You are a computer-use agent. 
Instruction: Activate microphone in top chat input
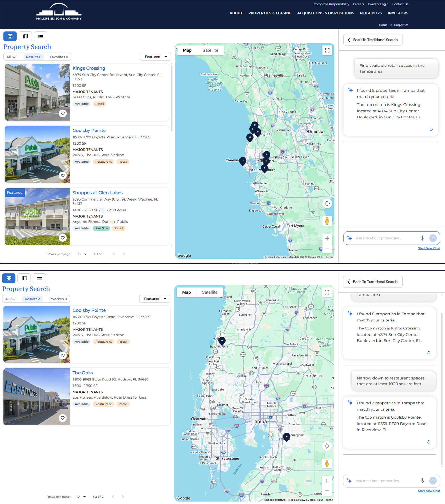pyautogui.click(x=422, y=238)
